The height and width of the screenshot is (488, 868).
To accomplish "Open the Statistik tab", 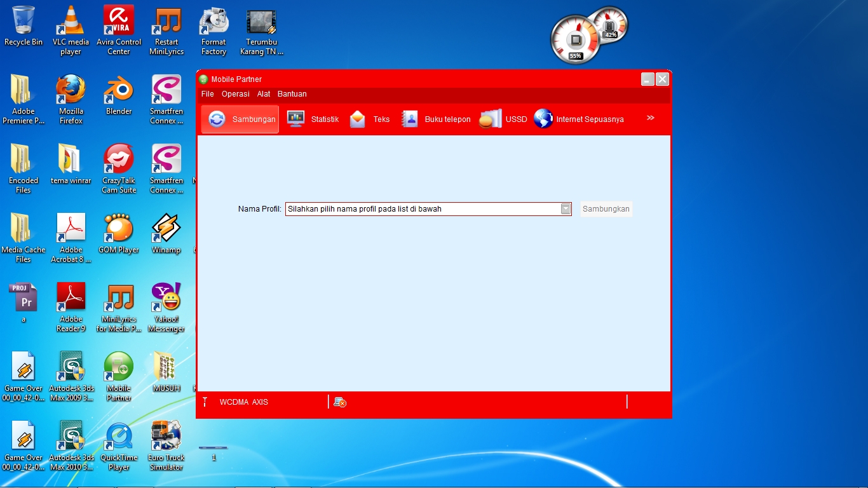I will pyautogui.click(x=313, y=119).
